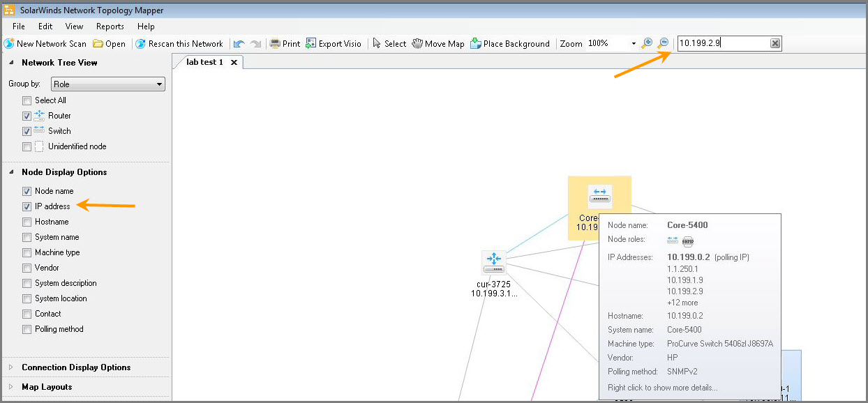Enable the Machine type display option
Viewport: 868px width, 403px height.
click(27, 252)
